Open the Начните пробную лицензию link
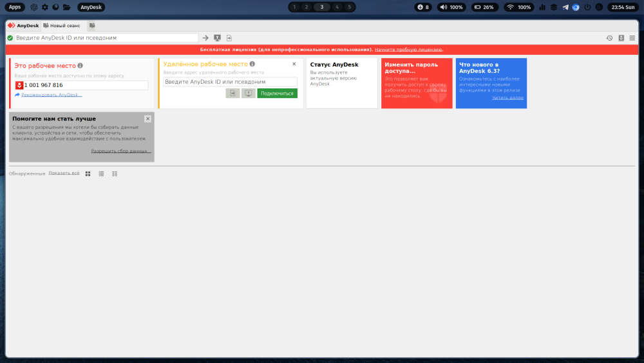 point(409,50)
